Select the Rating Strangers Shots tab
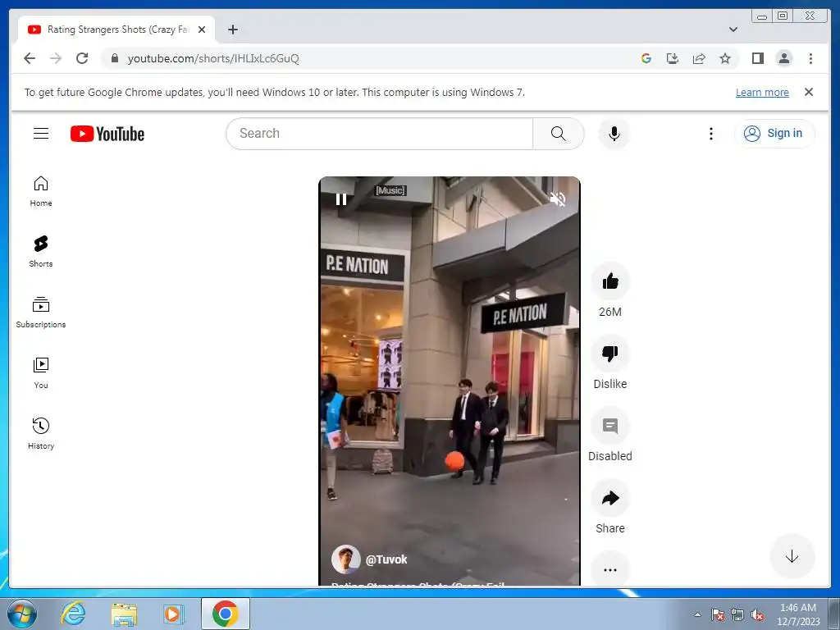 click(x=116, y=30)
